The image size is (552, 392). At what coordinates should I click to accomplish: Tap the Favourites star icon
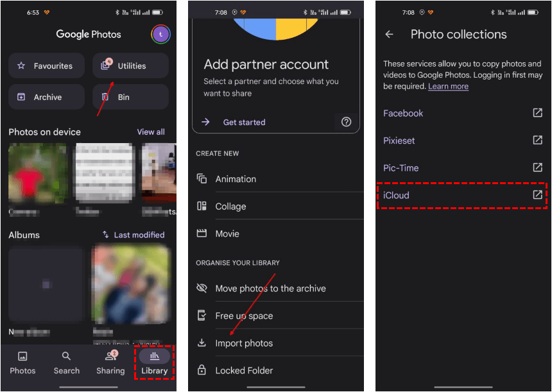point(21,65)
